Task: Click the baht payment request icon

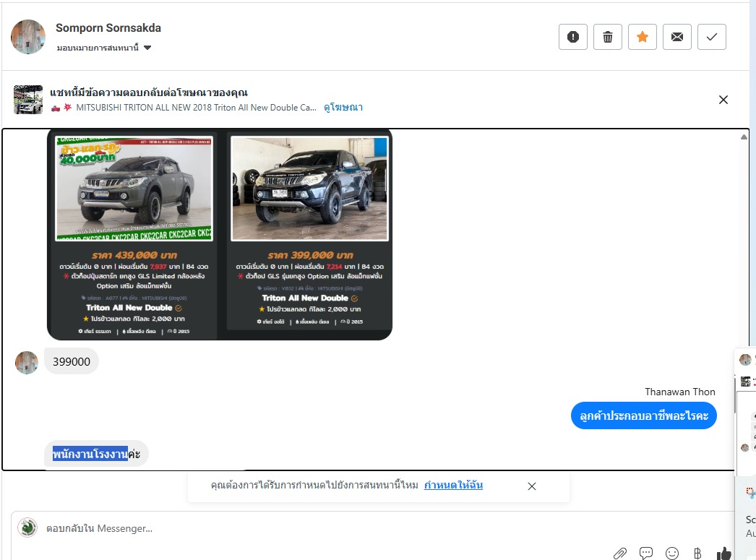Action: coord(697,553)
